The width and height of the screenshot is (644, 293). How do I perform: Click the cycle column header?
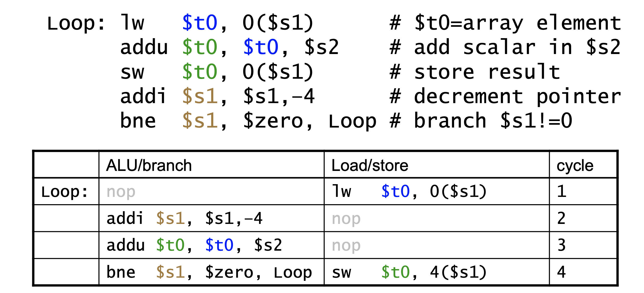tap(575, 165)
